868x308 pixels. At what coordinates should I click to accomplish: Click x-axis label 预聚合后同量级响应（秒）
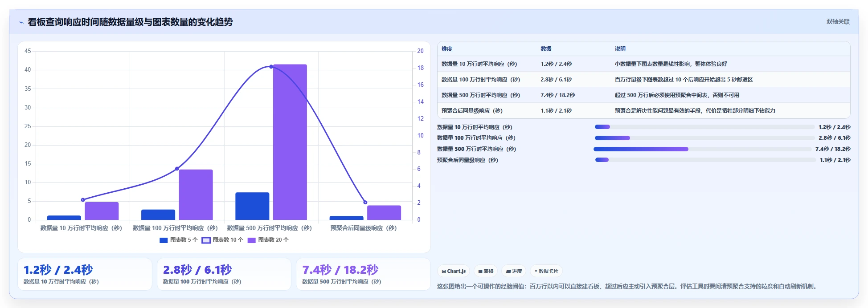coord(364,228)
